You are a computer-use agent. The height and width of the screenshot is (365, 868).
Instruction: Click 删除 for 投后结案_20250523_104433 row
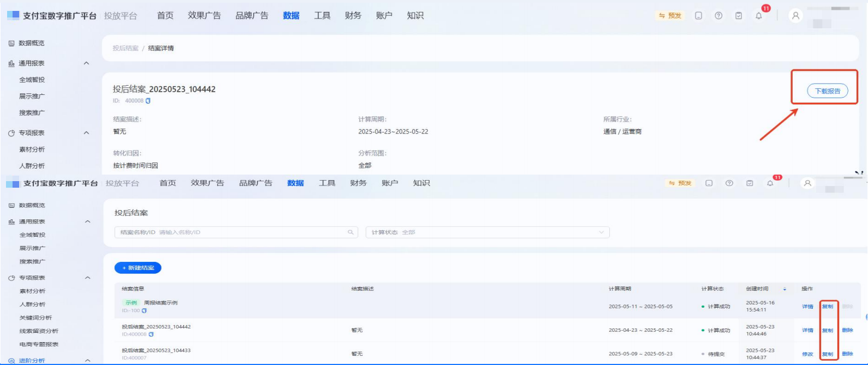coord(847,355)
